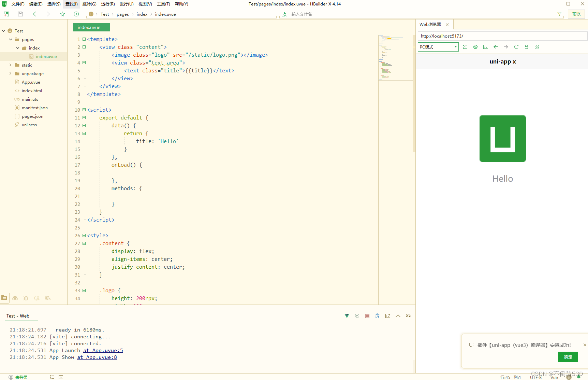
Task: Open the 运行(R) menu
Action: tap(108, 4)
